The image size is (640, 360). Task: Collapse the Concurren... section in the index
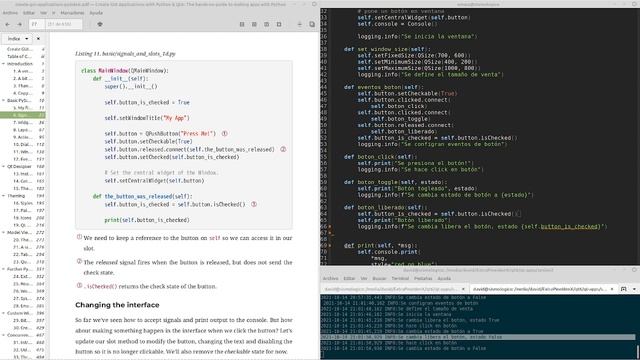click(x=3, y=336)
